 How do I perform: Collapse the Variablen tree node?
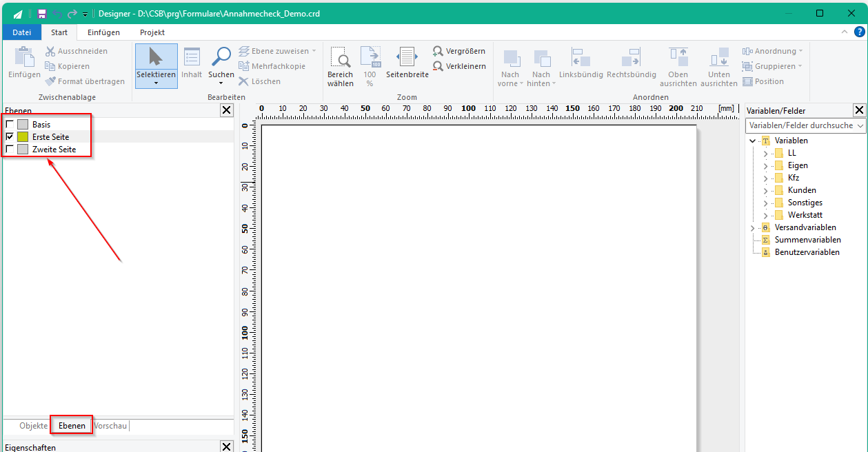coord(752,141)
